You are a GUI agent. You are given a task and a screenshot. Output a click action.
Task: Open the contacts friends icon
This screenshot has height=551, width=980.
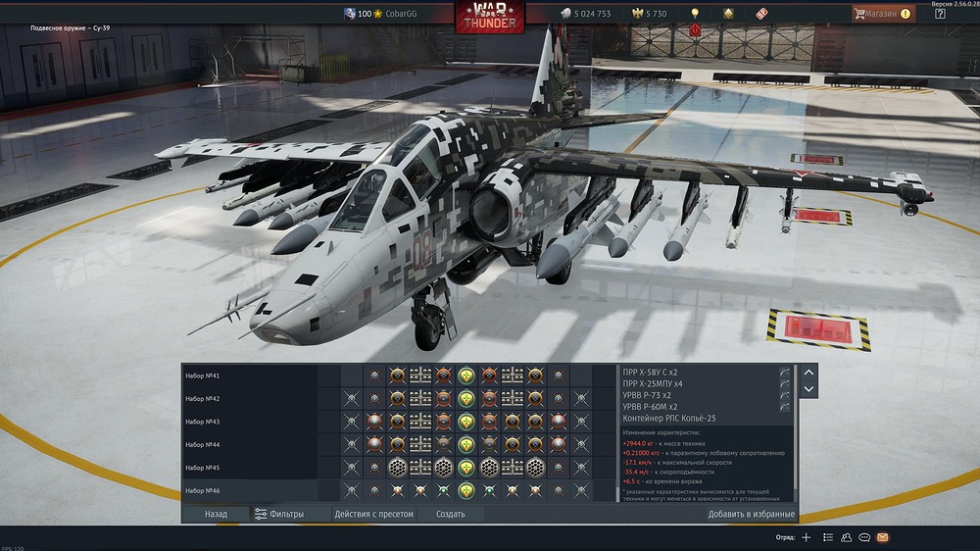[x=847, y=537]
